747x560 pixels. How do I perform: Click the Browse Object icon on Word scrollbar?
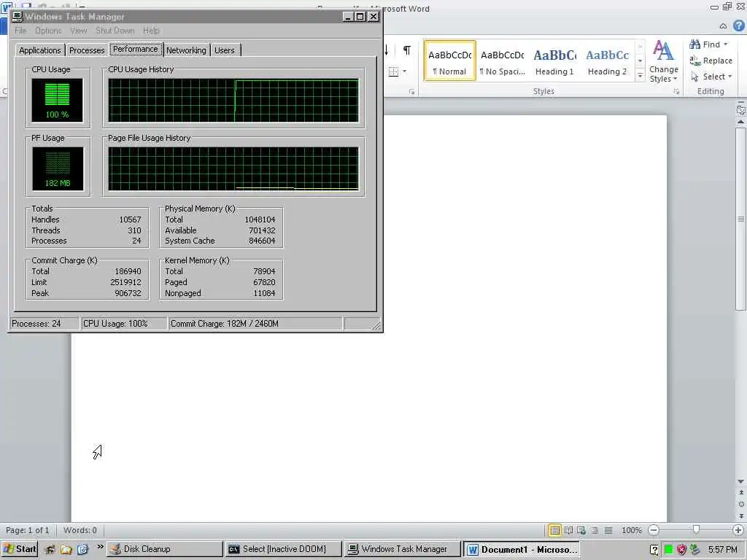741,504
